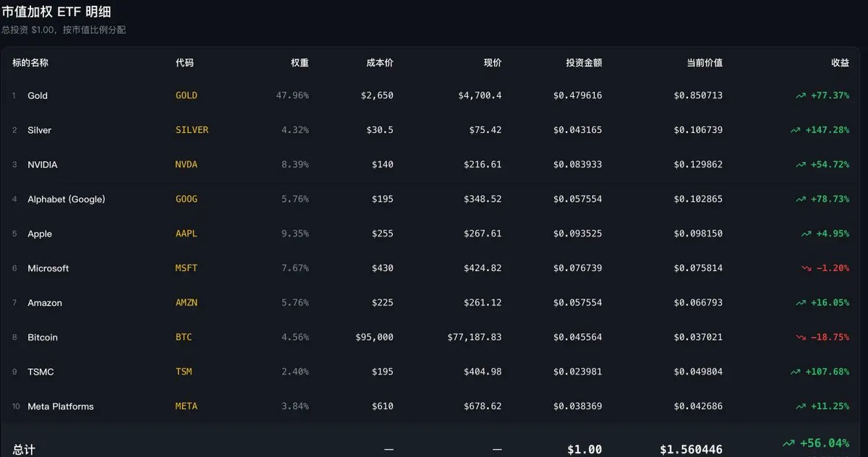
Task: Click the TSM ticker code
Action: pyautogui.click(x=184, y=372)
